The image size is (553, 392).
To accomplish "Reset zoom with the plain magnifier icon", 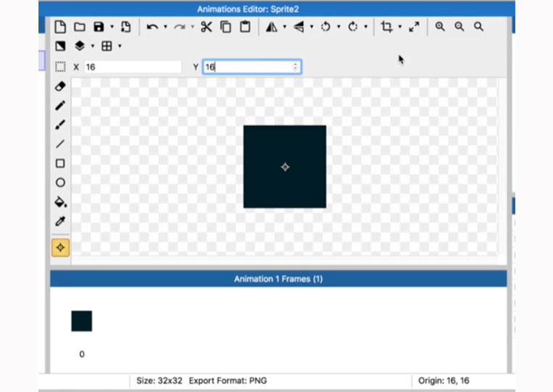I will point(478,27).
